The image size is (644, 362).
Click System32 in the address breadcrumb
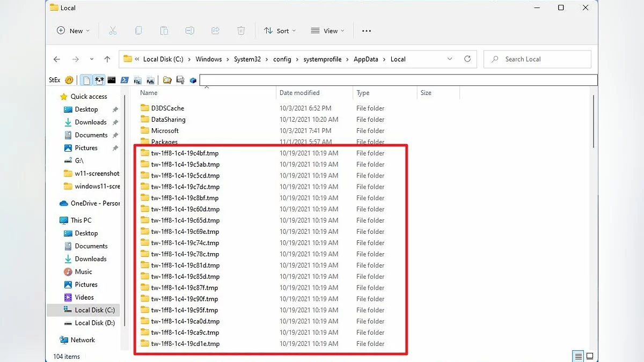[x=247, y=59]
